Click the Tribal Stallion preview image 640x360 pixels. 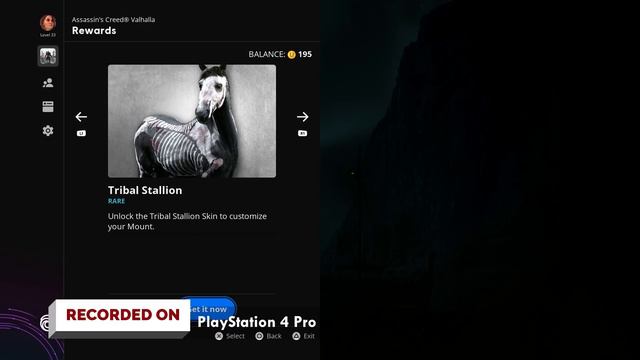coord(192,121)
